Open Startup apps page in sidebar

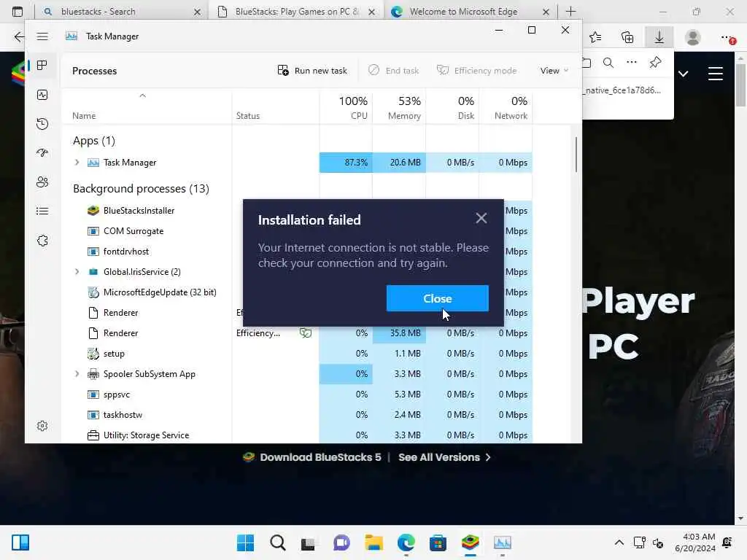tap(42, 153)
